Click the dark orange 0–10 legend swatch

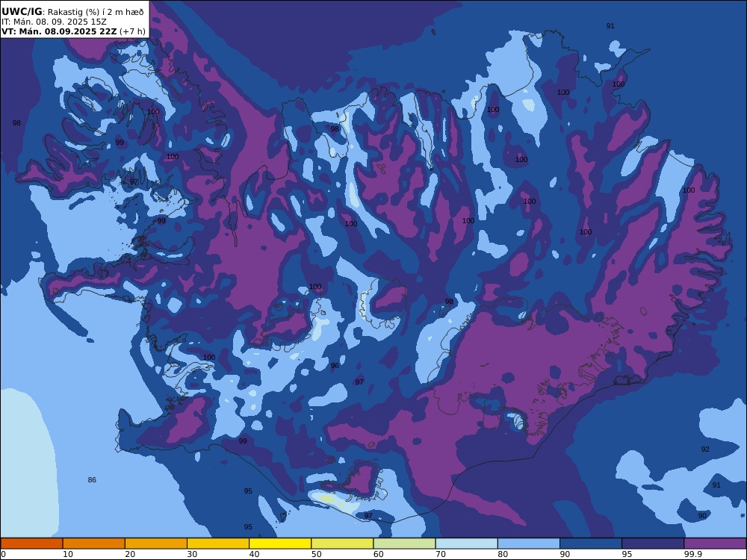pyautogui.click(x=31, y=544)
